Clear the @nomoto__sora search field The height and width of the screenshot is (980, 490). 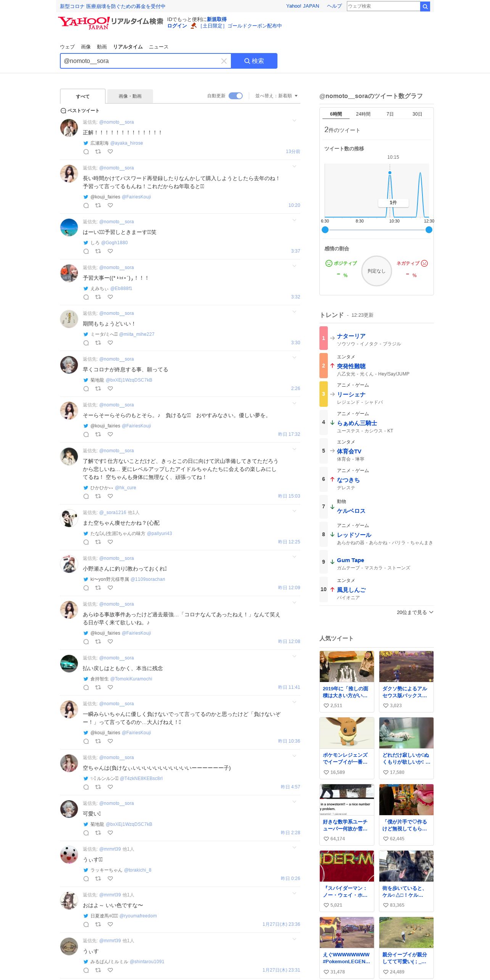click(224, 61)
